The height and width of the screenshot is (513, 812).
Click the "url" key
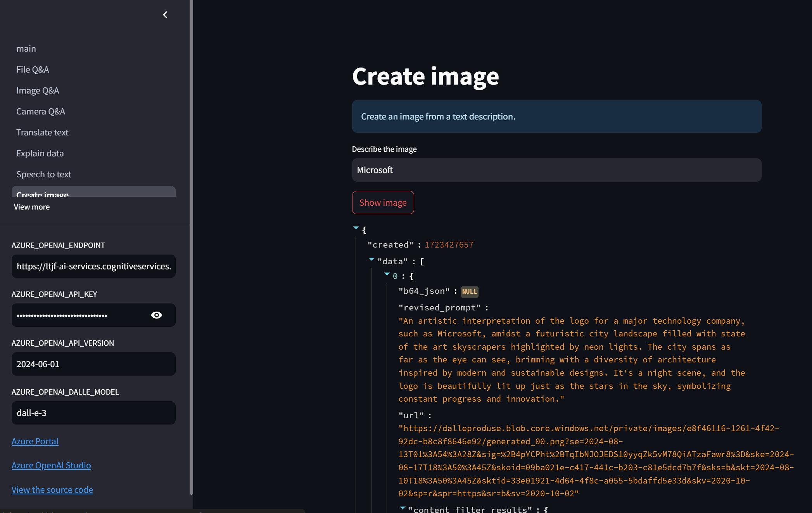click(x=411, y=416)
